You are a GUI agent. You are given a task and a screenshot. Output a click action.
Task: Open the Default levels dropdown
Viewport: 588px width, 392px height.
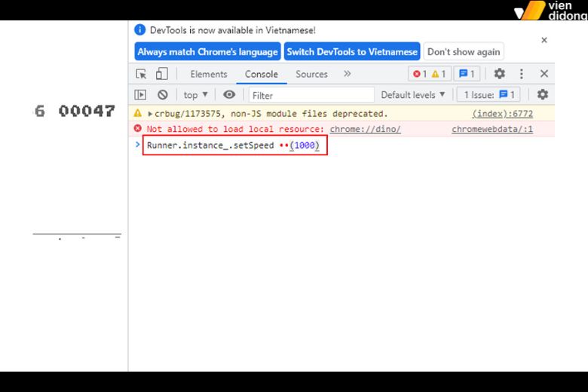413,95
